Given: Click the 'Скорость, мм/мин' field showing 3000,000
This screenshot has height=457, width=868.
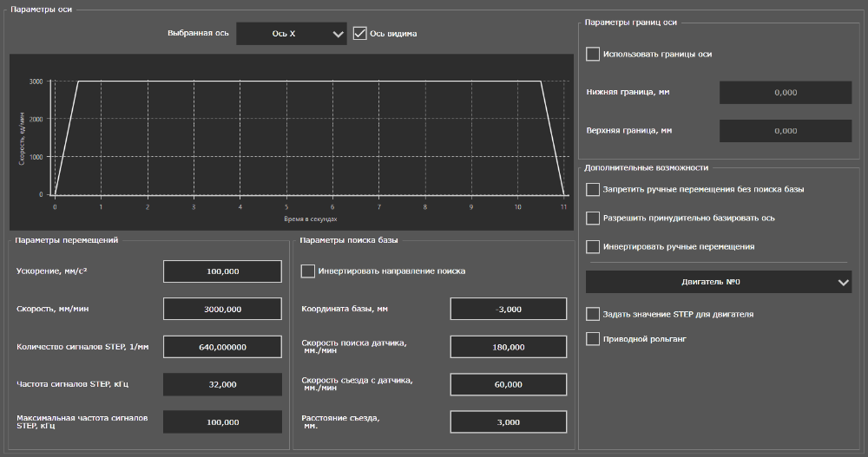Looking at the screenshot, I should click(222, 310).
